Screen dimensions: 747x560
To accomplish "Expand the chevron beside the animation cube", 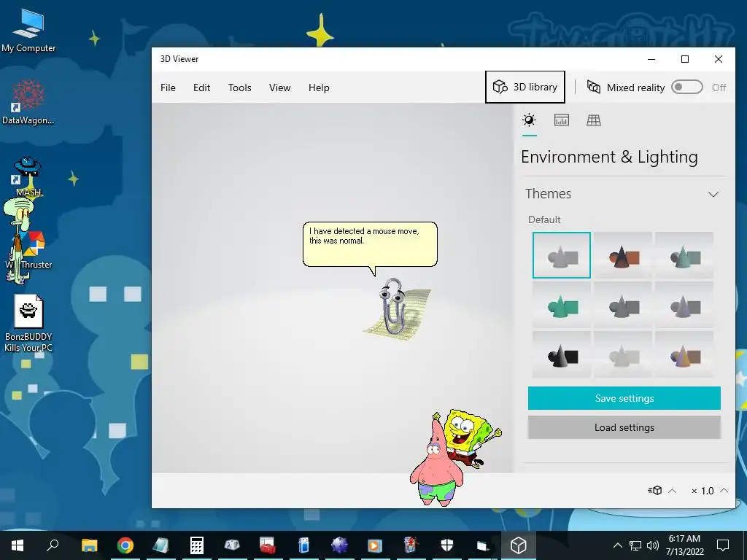I will tap(672, 491).
